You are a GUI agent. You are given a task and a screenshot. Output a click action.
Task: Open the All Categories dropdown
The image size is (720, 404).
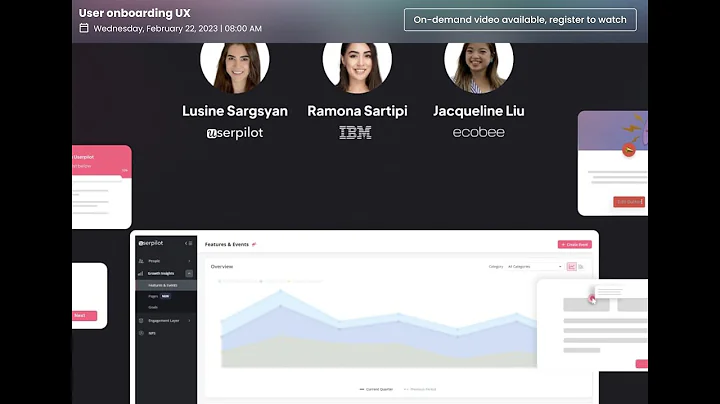(534, 266)
